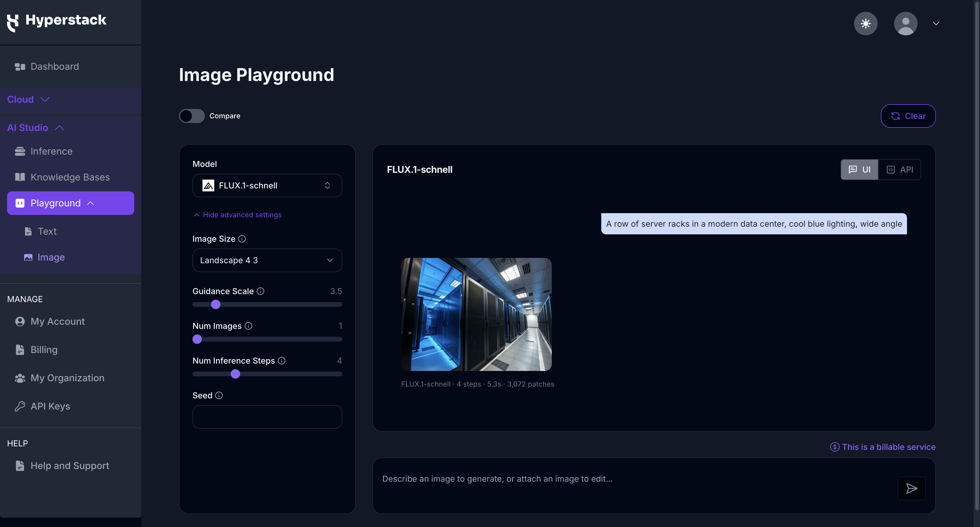Collapse the Playground submenu
Screen dimensions: 980x527
tap(70, 203)
